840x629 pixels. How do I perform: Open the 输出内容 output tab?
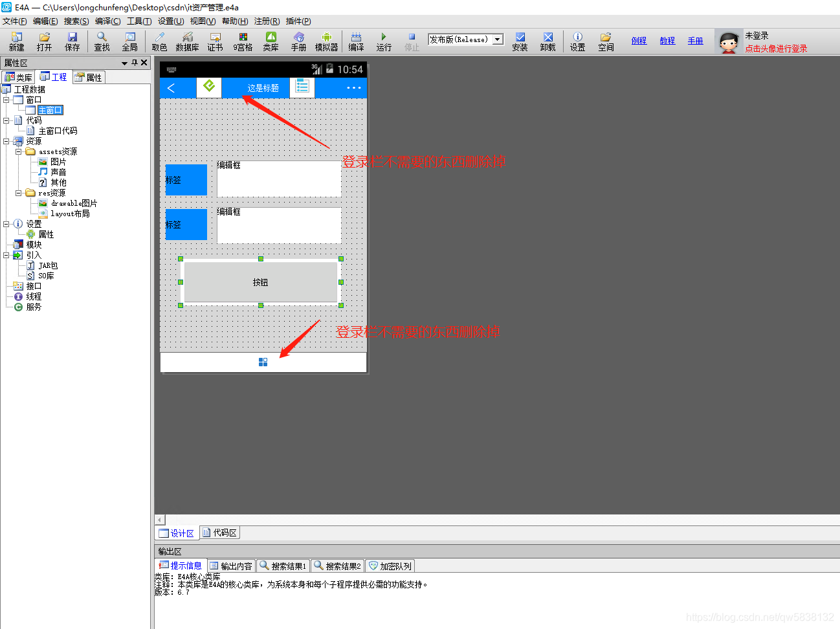tap(232, 566)
